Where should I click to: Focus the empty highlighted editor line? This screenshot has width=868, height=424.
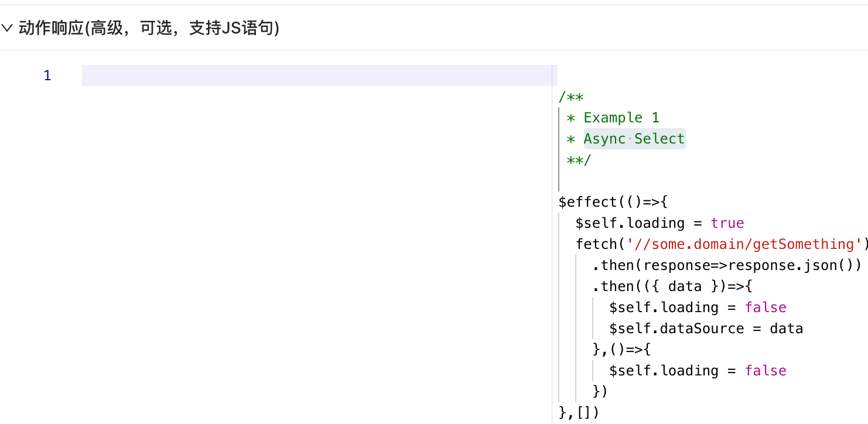pyautogui.click(x=316, y=76)
